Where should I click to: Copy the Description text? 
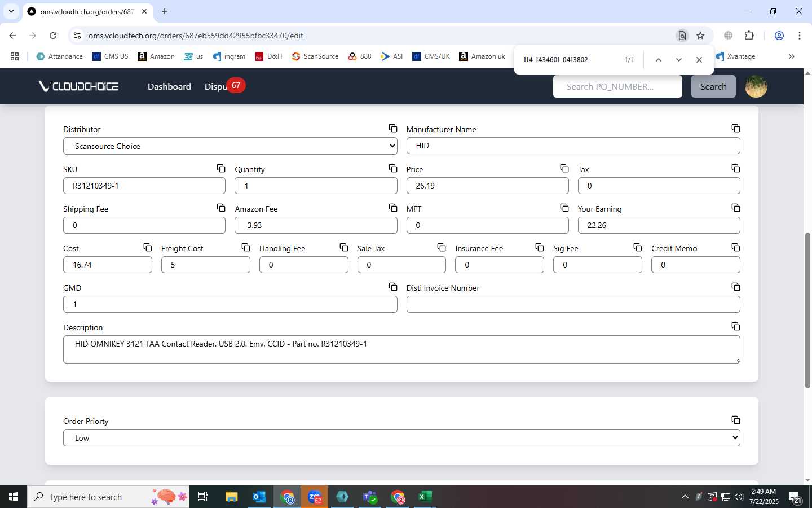[x=736, y=326]
